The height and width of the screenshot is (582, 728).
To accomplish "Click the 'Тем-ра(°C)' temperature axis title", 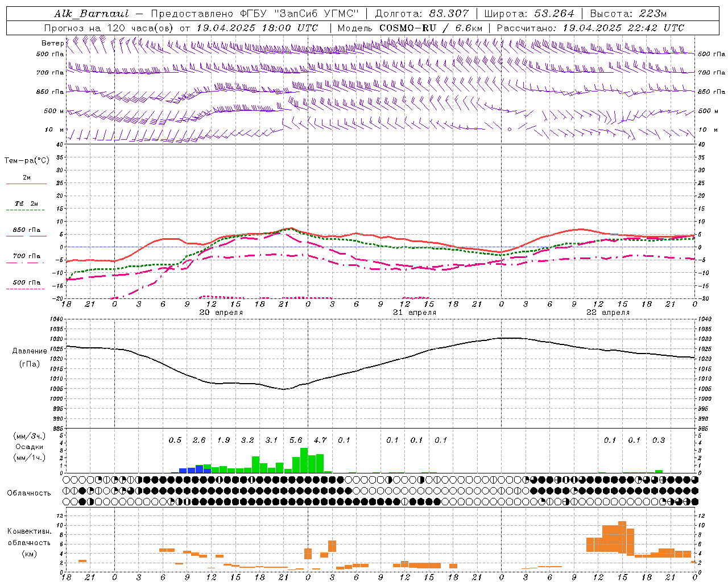I will (x=27, y=161).
